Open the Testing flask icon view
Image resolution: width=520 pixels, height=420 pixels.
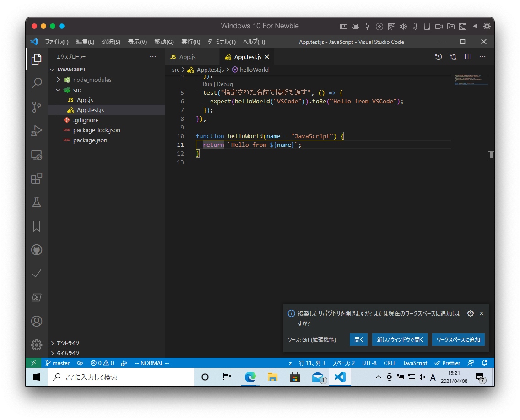coord(37,202)
